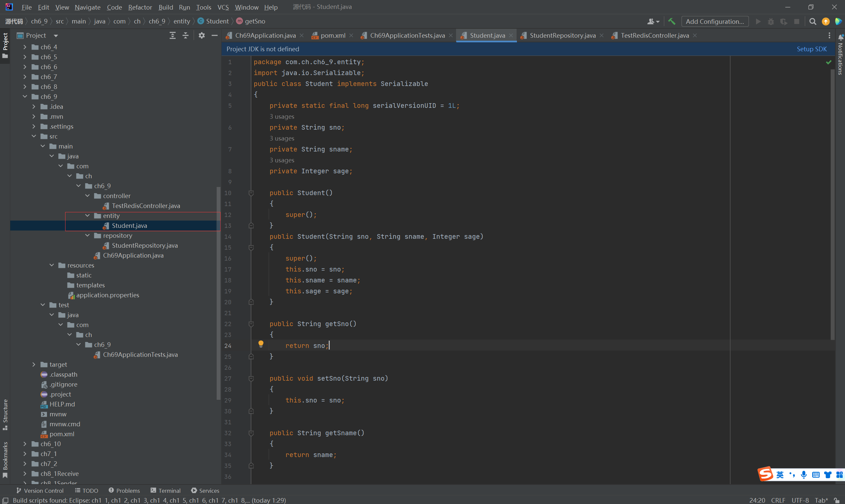Click the Build project hammer icon

click(x=671, y=21)
